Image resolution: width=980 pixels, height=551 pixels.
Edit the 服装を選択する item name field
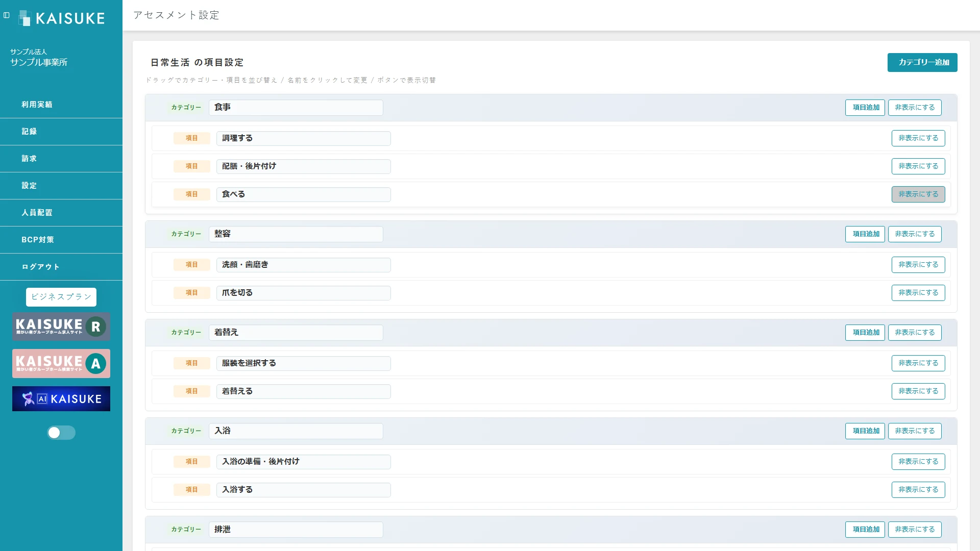[x=304, y=363]
